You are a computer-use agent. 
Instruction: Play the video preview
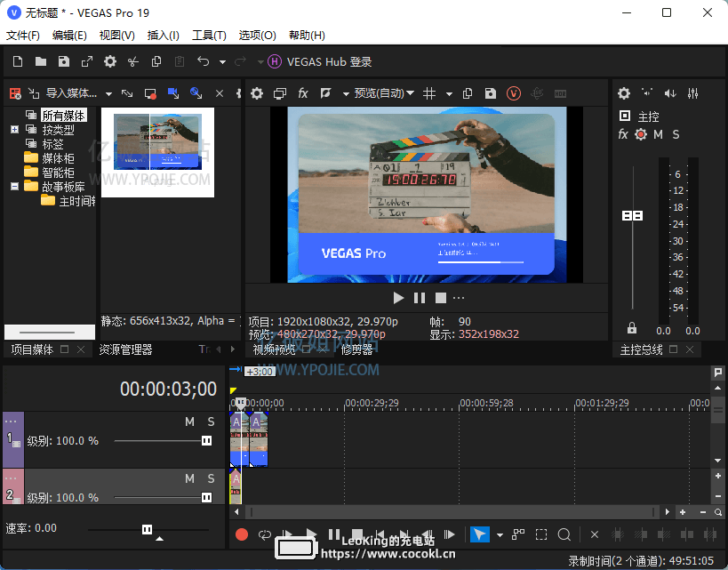click(x=398, y=298)
